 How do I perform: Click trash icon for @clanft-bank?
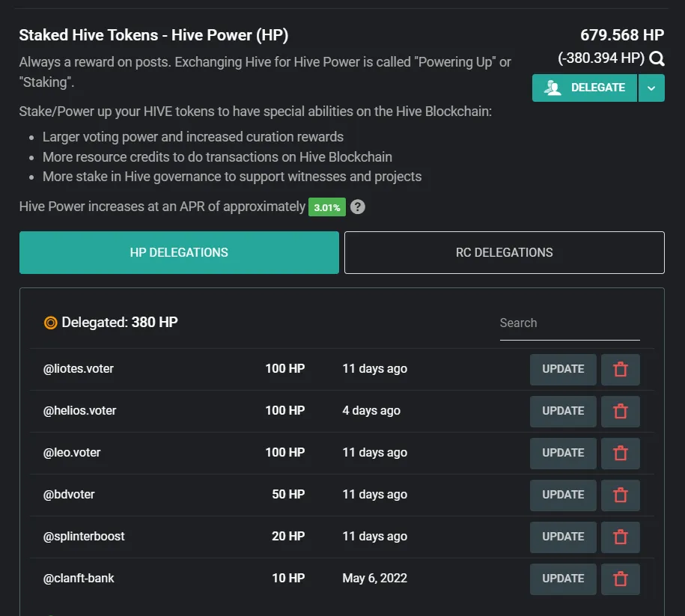click(x=620, y=579)
